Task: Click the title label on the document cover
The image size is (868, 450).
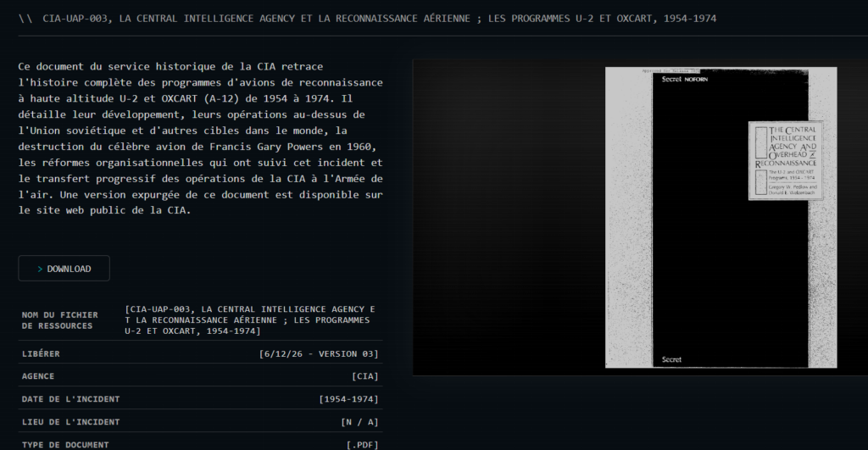Action: point(786,160)
